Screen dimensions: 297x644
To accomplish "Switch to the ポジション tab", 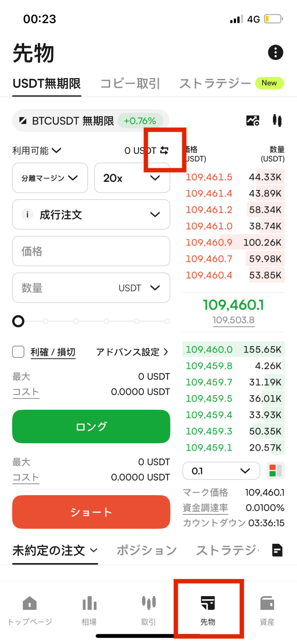I will click(x=147, y=550).
